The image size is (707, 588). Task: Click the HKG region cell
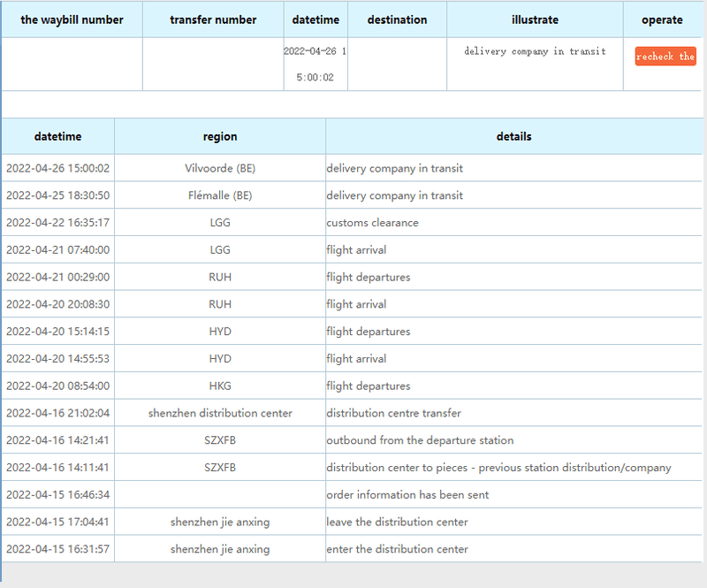[x=220, y=386]
